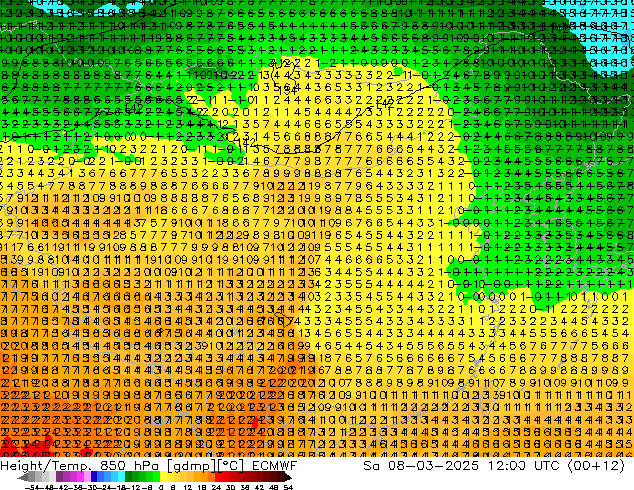
Task: Click the "[°C]" unit label
Action: (x=231, y=466)
